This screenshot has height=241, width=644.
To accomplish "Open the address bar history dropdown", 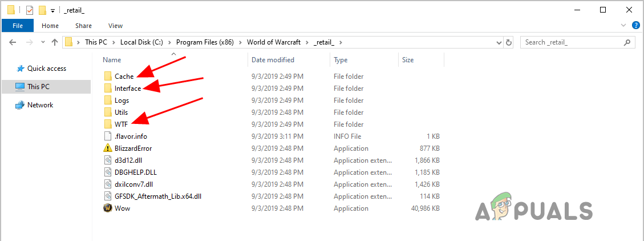I will point(497,42).
